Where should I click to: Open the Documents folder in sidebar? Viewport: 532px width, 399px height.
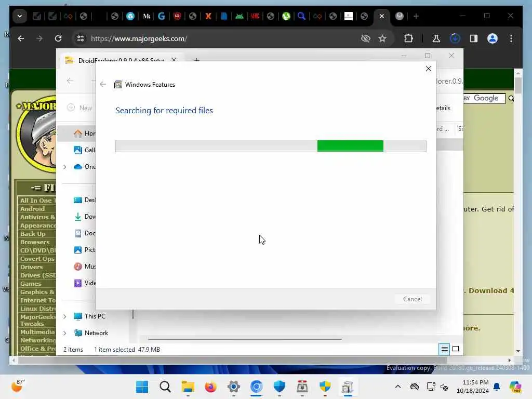point(85,233)
